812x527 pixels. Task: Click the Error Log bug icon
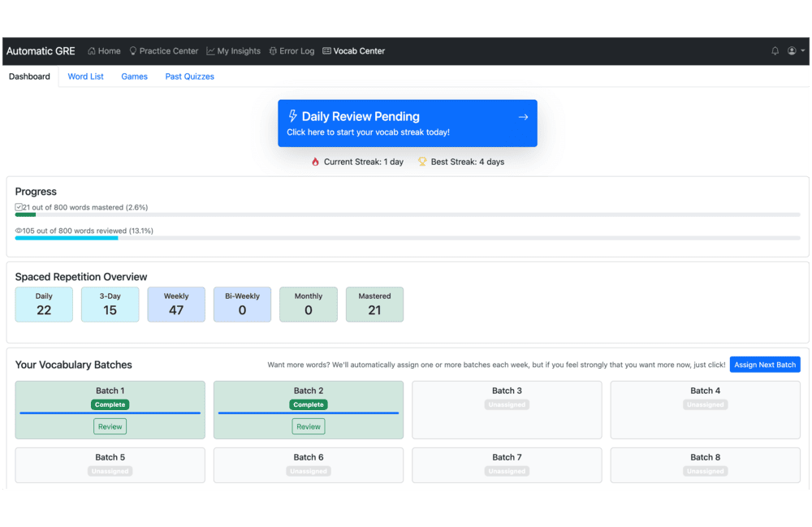click(x=273, y=51)
